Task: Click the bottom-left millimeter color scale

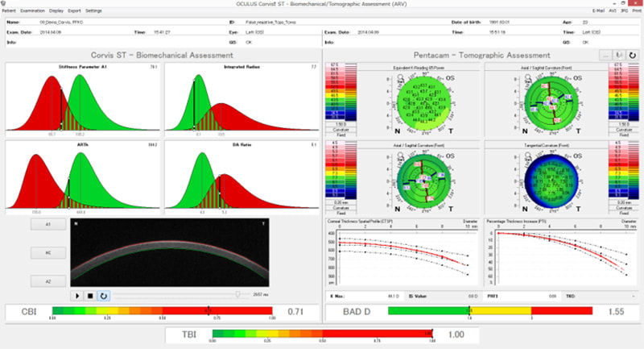Action: [x=341, y=169]
